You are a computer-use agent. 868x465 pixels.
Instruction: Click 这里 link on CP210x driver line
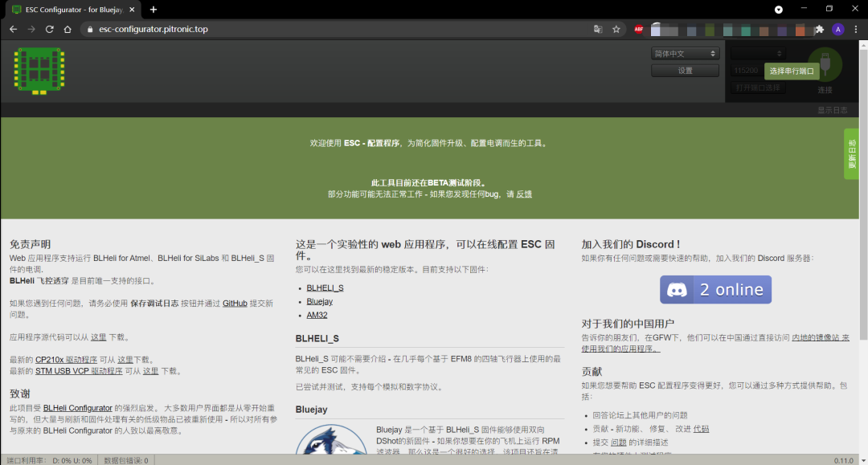pos(125,360)
